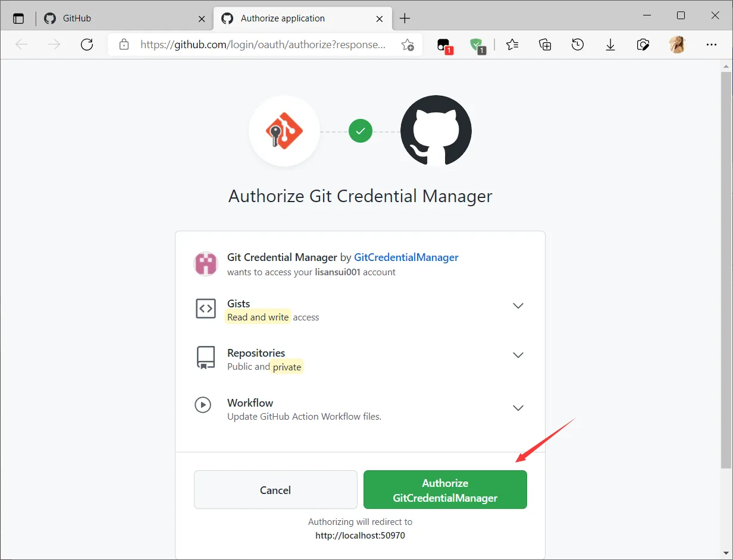
Task: Focus the address bar with the github.com URL
Action: 262,45
